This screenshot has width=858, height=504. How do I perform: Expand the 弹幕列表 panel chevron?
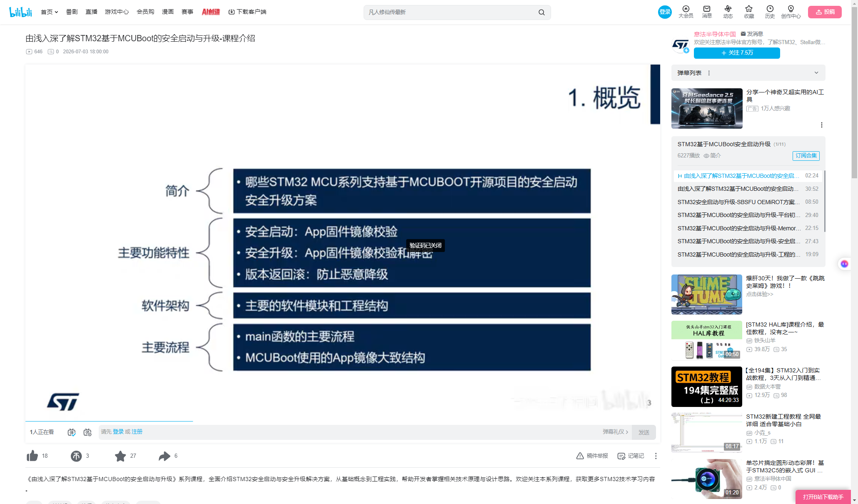816,73
